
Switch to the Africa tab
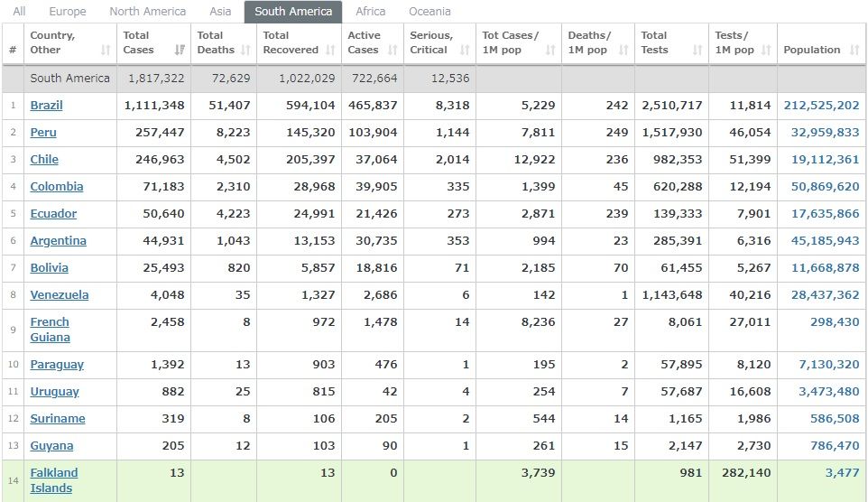tap(370, 12)
